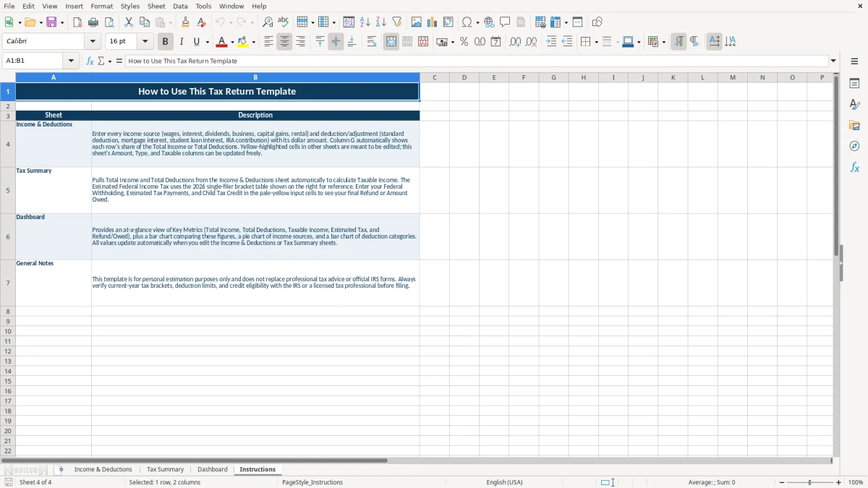The height and width of the screenshot is (488, 868).
Task: Open the Conditional Formatting dropdown arrow
Action: pos(663,42)
